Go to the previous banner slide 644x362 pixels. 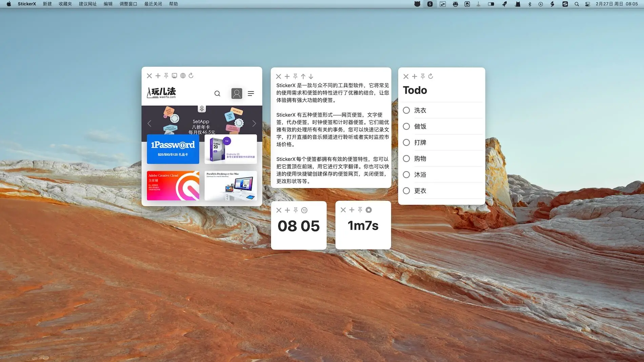point(149,124)
